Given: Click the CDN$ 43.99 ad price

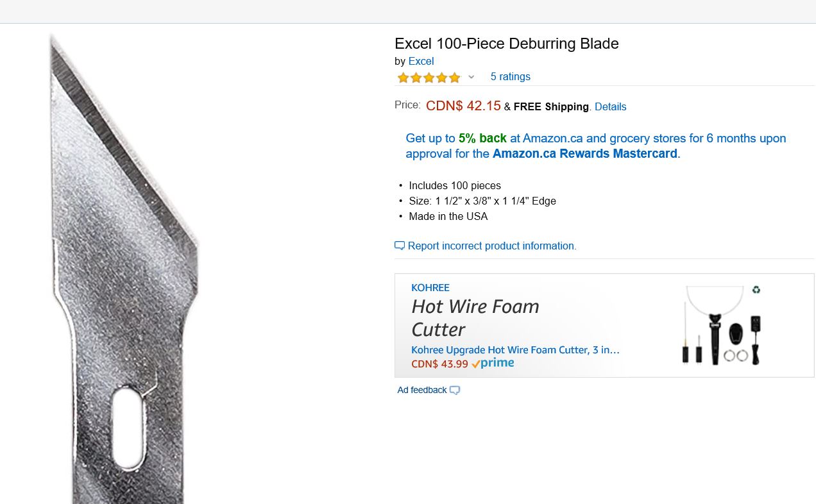Looking at the screenshot, I should click(439, 364).
